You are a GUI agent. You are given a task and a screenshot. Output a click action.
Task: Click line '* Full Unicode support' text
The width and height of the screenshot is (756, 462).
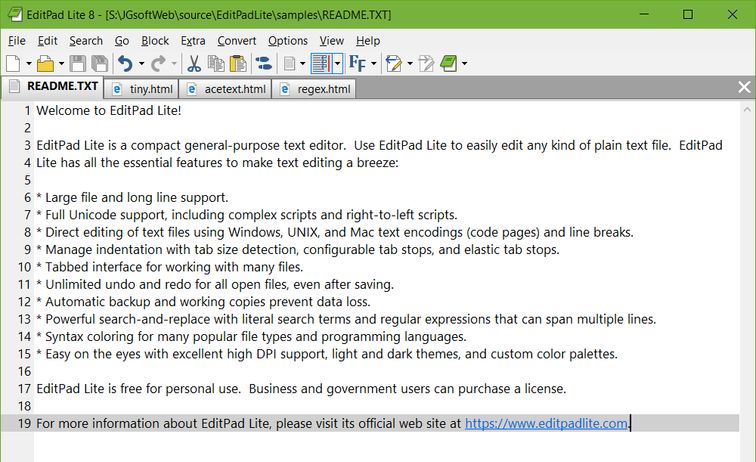pos(247,215)
